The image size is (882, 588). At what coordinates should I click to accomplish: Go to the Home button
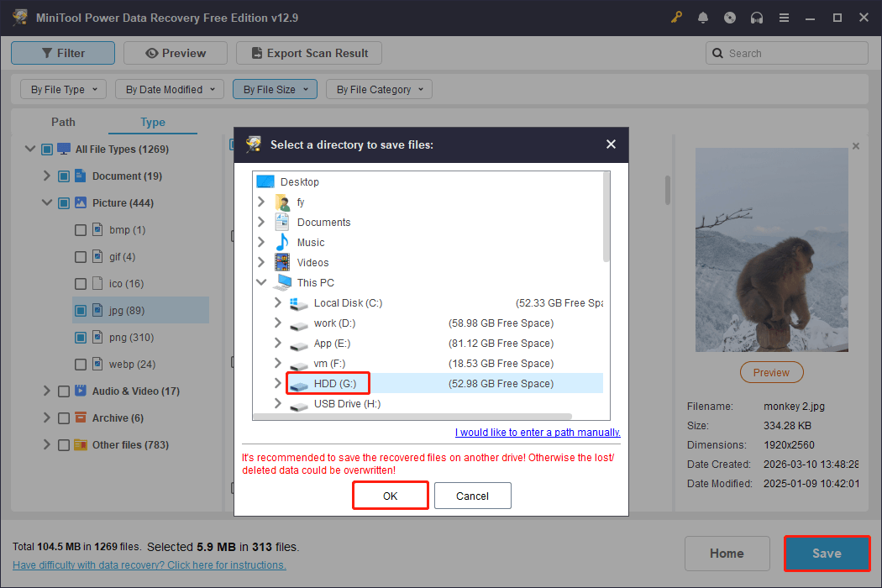pos(727,553)
